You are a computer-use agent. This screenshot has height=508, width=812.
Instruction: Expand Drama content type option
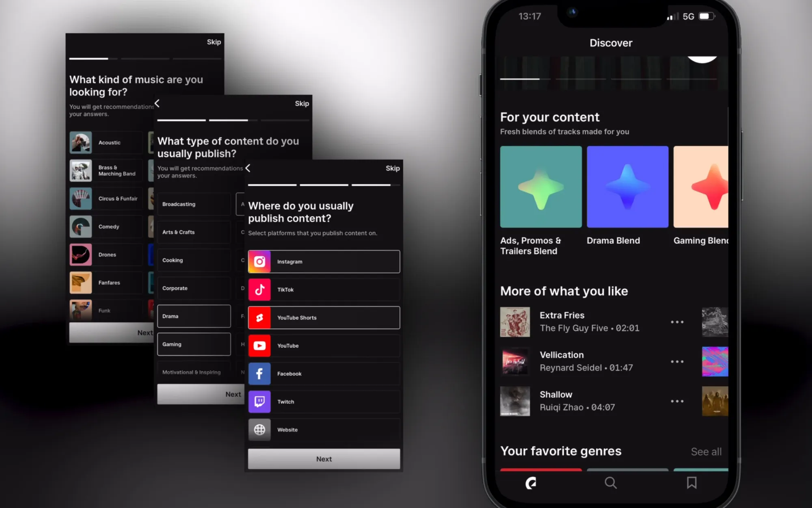pyautogui.click(x=194, y=316)
